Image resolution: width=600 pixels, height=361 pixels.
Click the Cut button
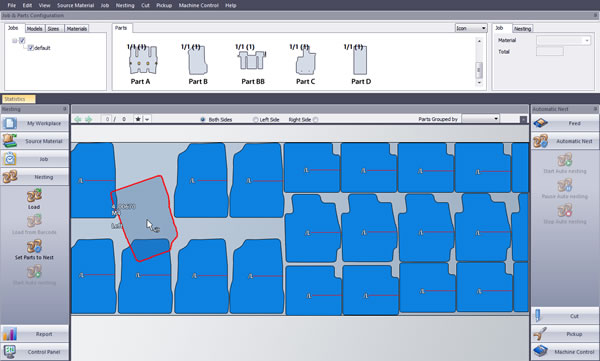(564, 316)
